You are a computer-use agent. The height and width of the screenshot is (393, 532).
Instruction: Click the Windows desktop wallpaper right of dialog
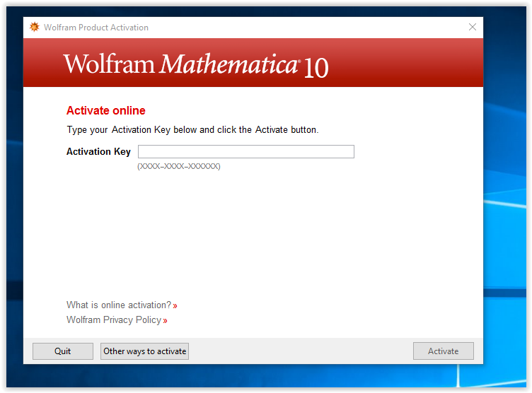[x=507, y=212]
